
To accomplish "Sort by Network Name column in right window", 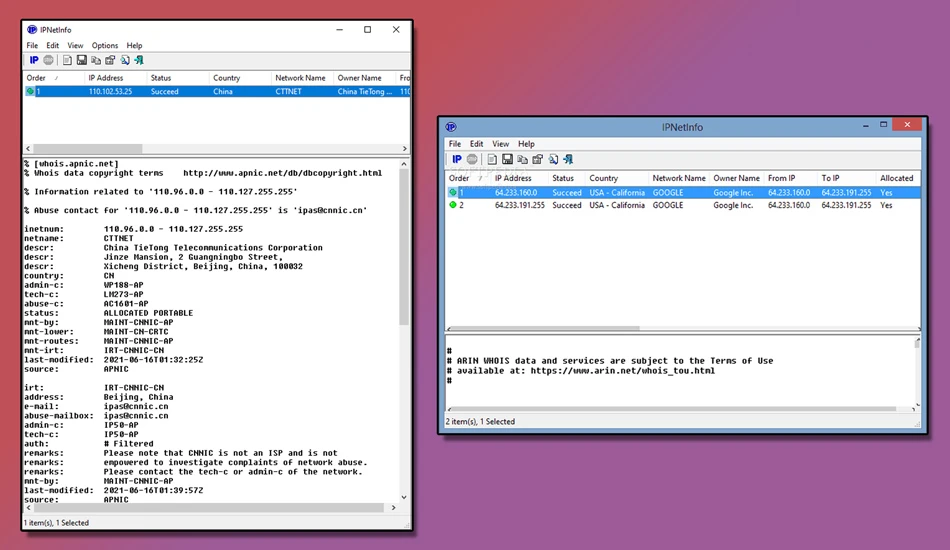I will coord(679,178).
